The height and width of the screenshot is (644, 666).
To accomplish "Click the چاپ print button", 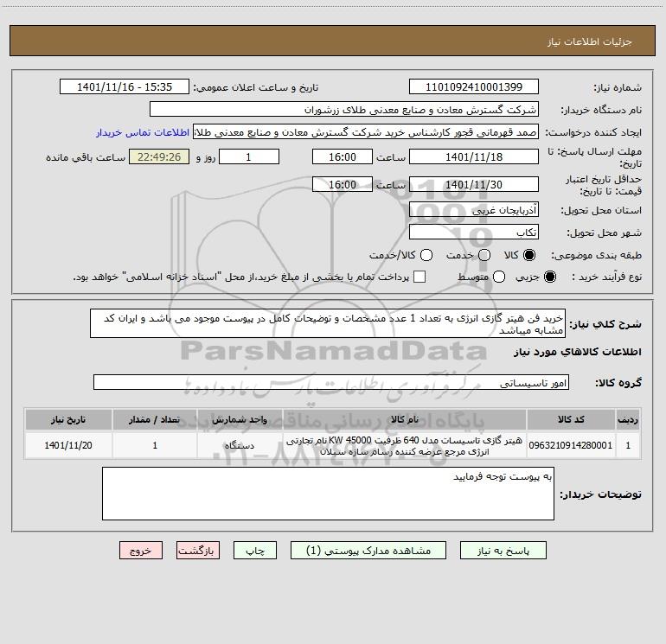I will coord(255,551).
